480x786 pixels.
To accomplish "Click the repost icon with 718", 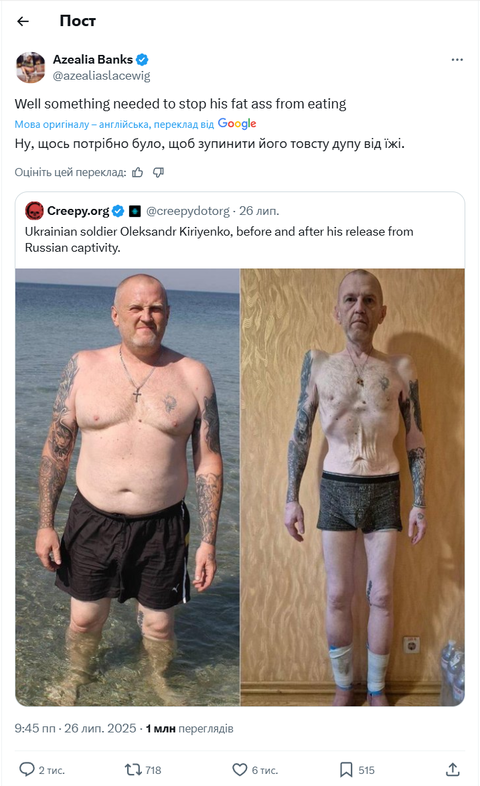I will pyautogui.click(x=133, y=769).
